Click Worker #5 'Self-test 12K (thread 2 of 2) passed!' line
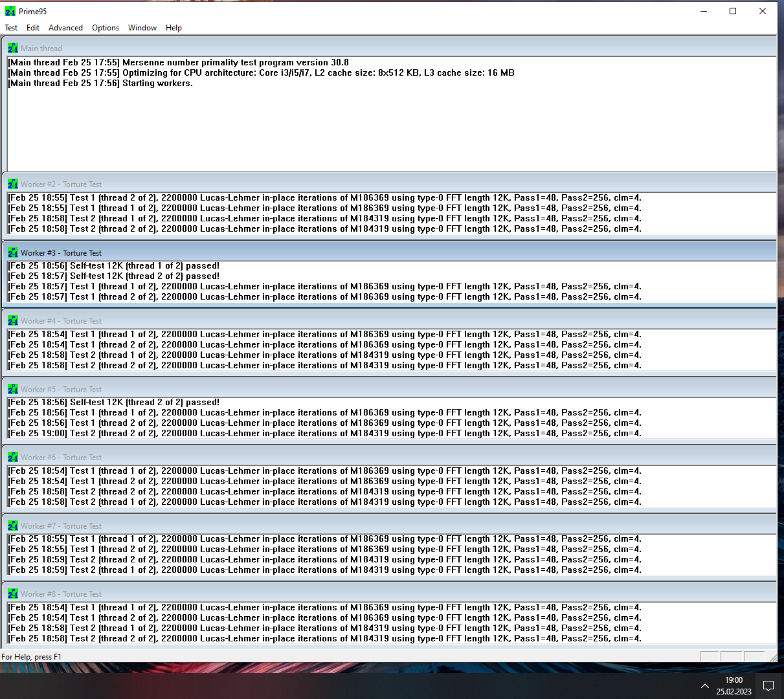Viewport: 784px width, 699px height. (113, 403)
